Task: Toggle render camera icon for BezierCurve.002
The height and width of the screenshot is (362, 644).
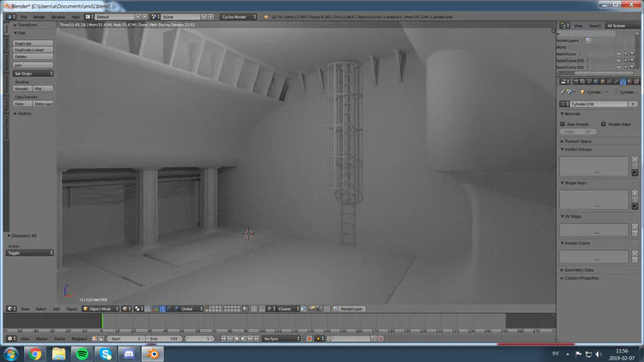Action: tap(632, 67)
